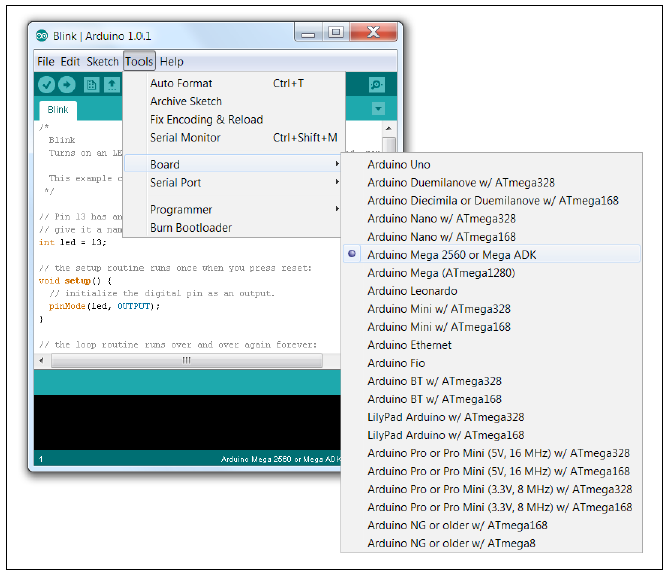Choose Arduino Leonardo board
The height and width of the screenshot is (579, 669).
pyautogui.click(x=492, y=291)
